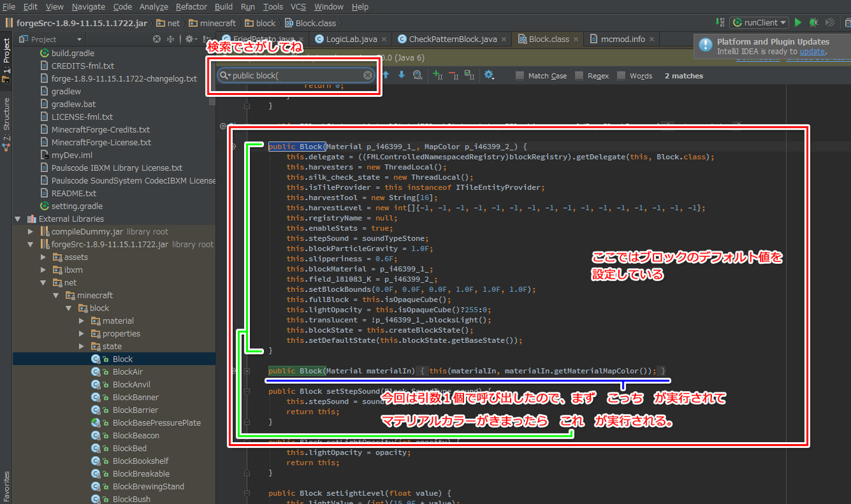Image resolution: width=851 pixels, height=504 pixels.
Task: Expand compileDummy.jar library node
Action: click(31, 231)
